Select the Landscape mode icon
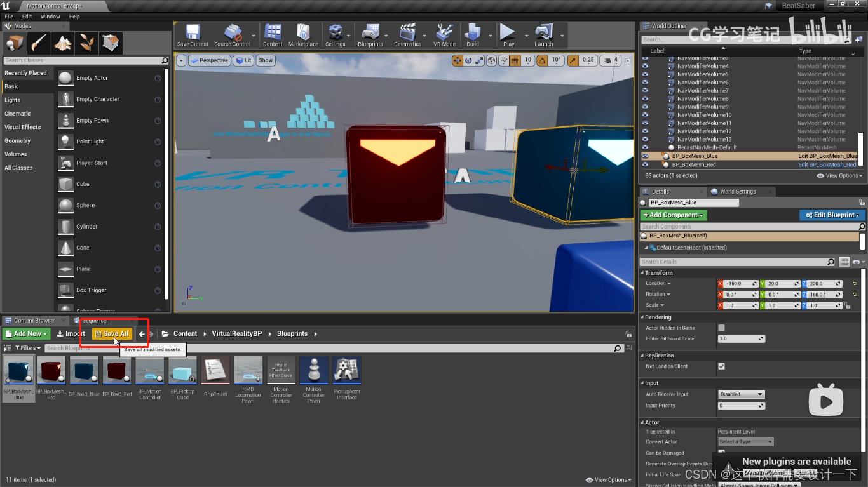868x487 pixels. (x=62, y=43)
